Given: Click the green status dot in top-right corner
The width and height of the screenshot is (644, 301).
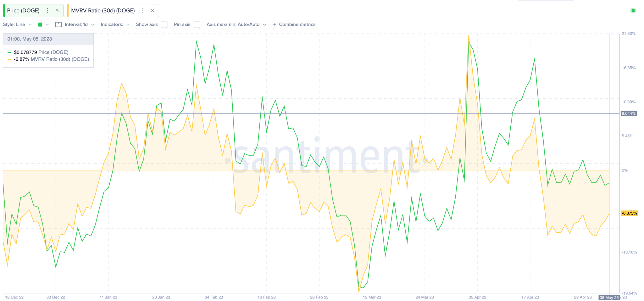Looking at the screenshot, I should tap(633, 10).
